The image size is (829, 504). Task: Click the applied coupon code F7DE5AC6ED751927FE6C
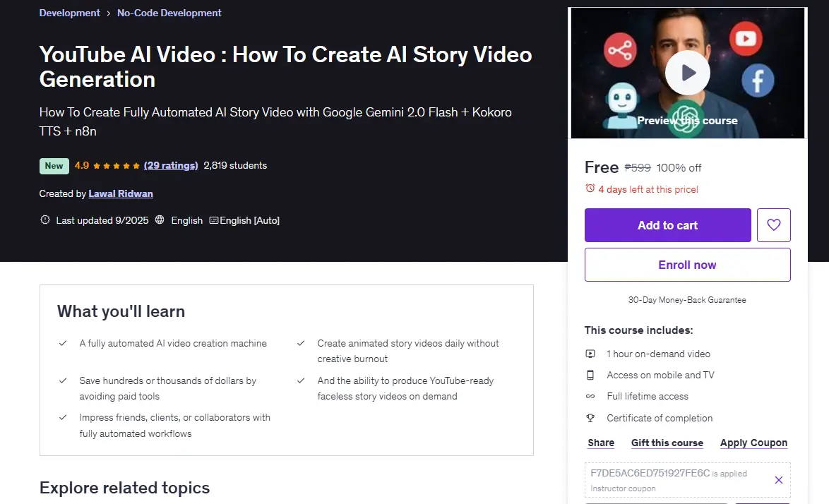pyautogui.click(x=650, y=473)
